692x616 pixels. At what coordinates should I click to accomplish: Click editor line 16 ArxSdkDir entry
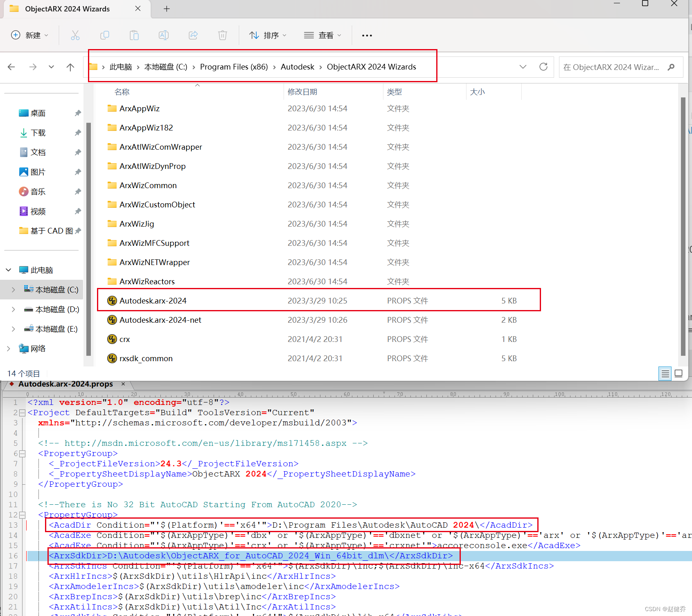pos(251,556)
